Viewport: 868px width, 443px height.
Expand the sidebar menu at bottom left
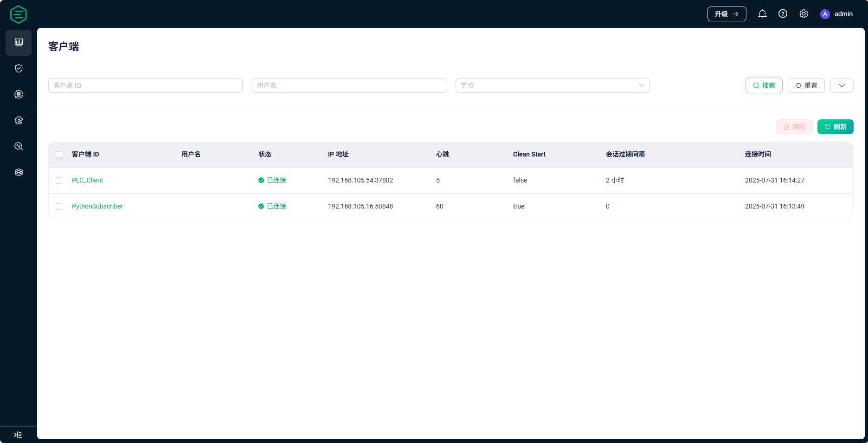pyautogui.click(x=18, y=435)
